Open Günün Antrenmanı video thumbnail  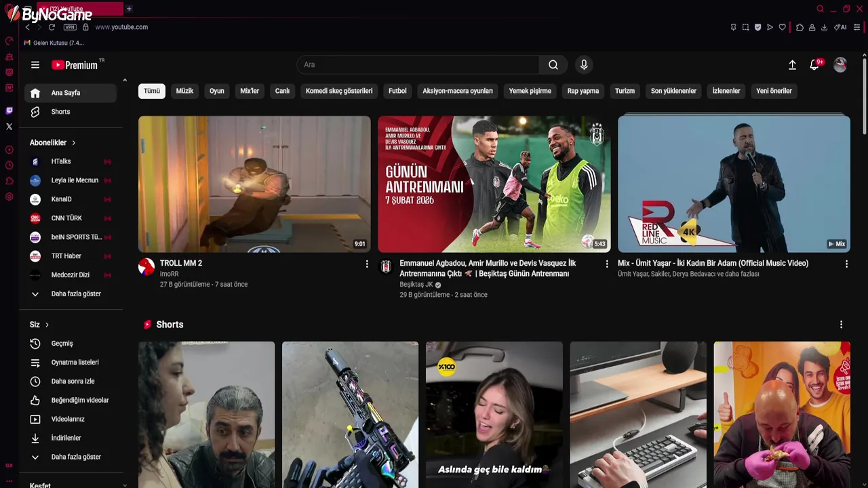pyautogui.click(x=494, y=184)
